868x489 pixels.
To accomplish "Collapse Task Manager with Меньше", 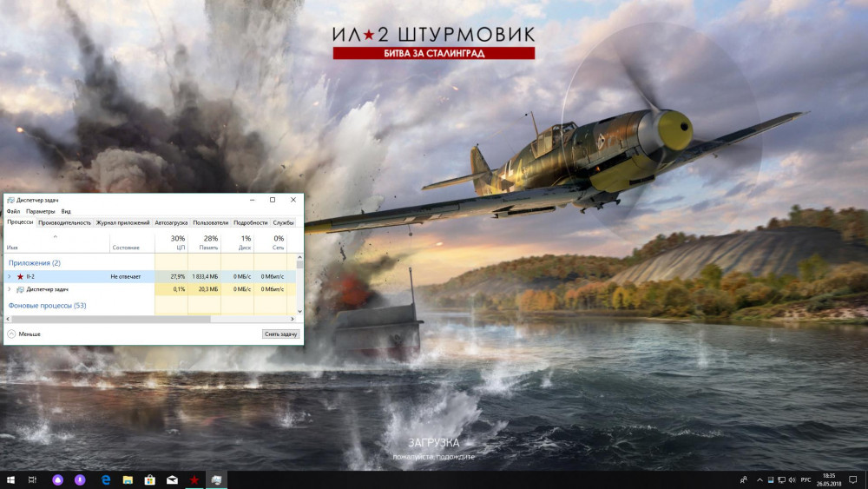I will click(23, 334).
